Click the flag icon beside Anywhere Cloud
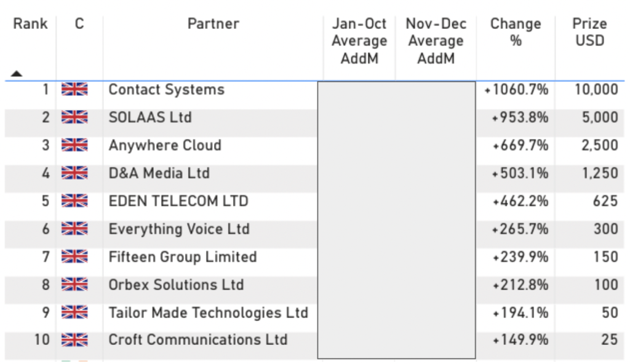This screenshot has height=364, width=630. pos(74,146)
